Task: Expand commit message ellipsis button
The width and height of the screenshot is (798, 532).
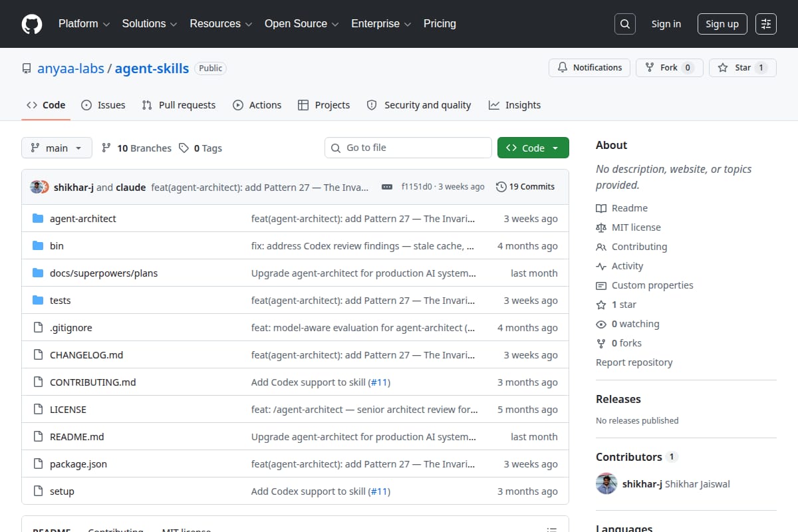Action: click(x=387, y=187)
